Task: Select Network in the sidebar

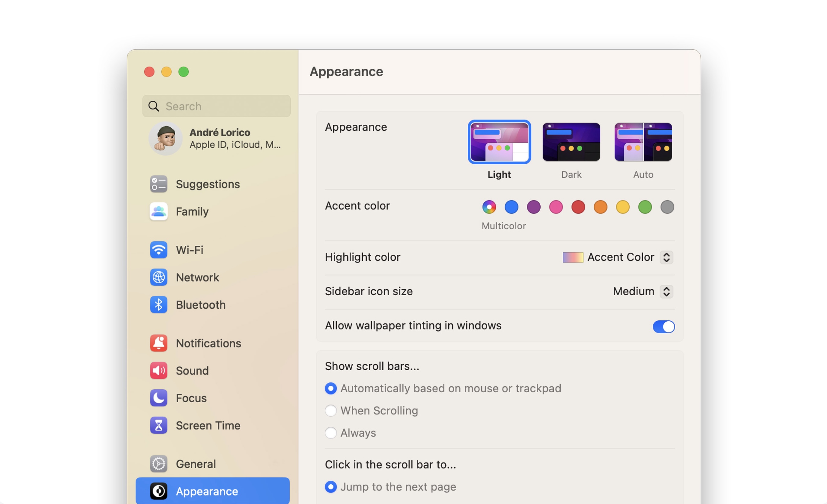Action: 197,277
